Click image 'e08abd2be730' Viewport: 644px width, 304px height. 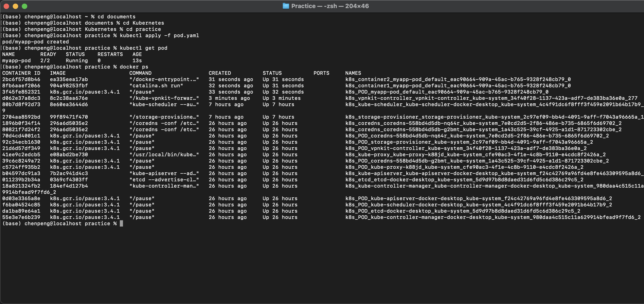[x=69, y=154]
